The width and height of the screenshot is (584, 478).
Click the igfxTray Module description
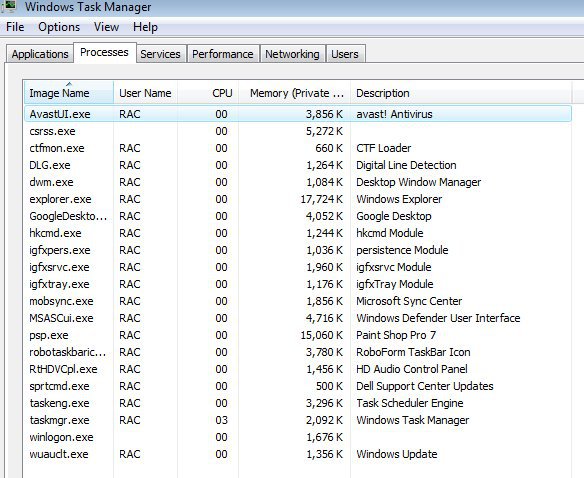click(x=394, y=284)
